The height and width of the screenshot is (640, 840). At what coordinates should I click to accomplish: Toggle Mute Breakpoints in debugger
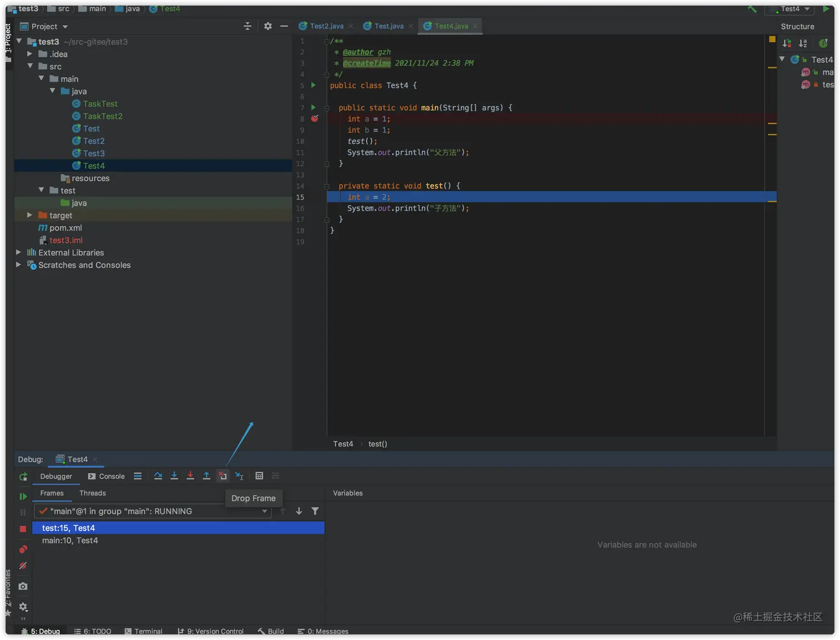23,566
